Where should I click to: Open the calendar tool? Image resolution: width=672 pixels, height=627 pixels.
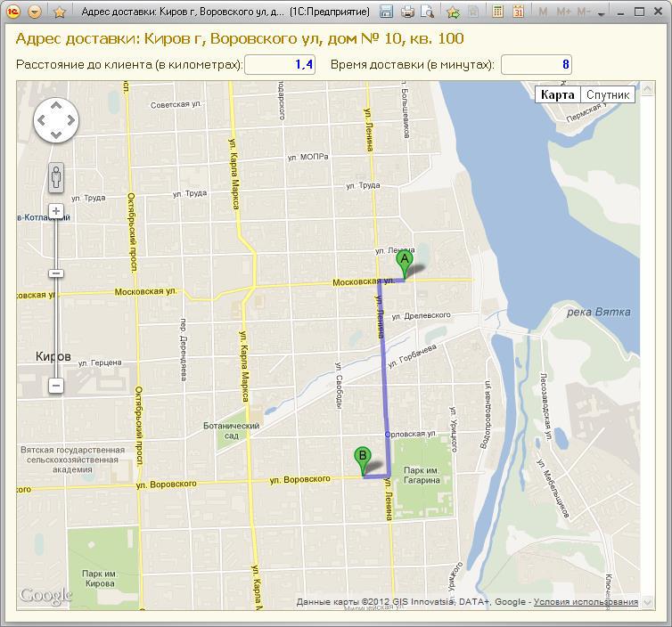coord(518,12)
